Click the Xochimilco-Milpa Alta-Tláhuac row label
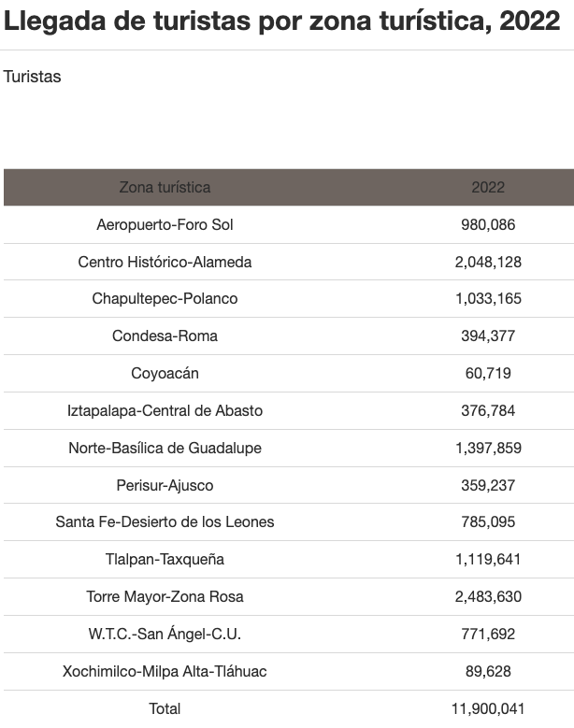 point(165,672)
